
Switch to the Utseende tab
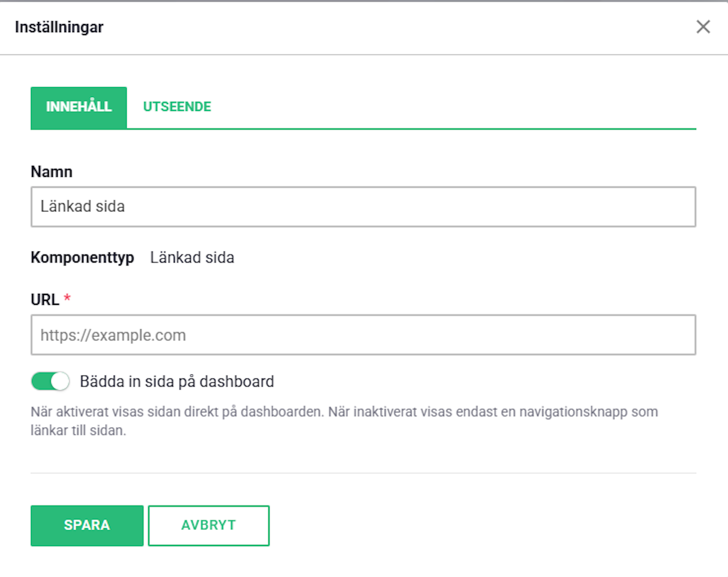click(x=177, y=107)
